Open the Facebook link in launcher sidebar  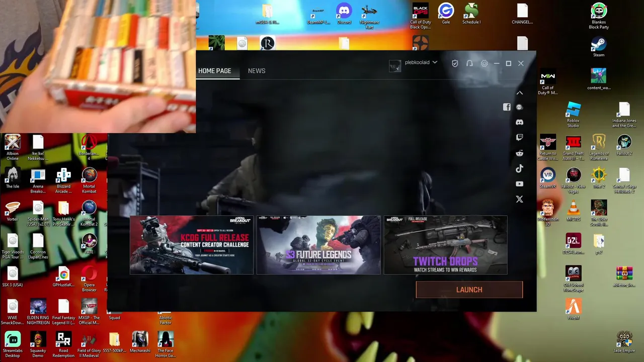pyautogui.click(x=507, y=107)
